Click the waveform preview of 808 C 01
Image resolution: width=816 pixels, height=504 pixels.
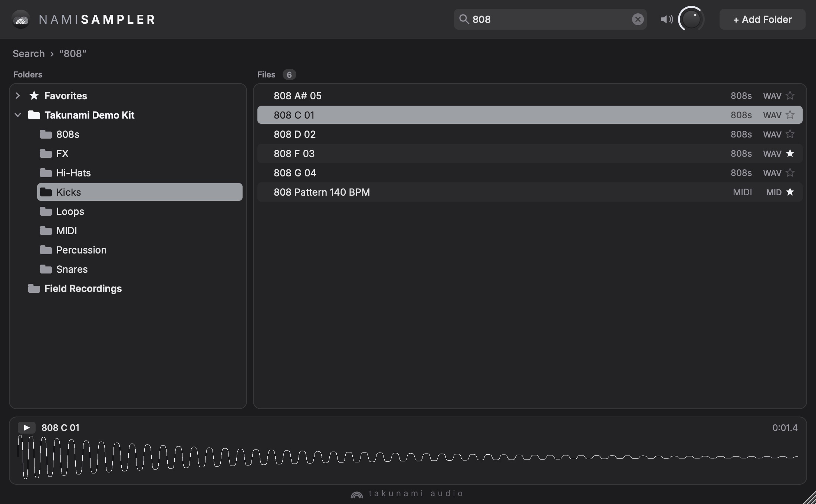408,457
